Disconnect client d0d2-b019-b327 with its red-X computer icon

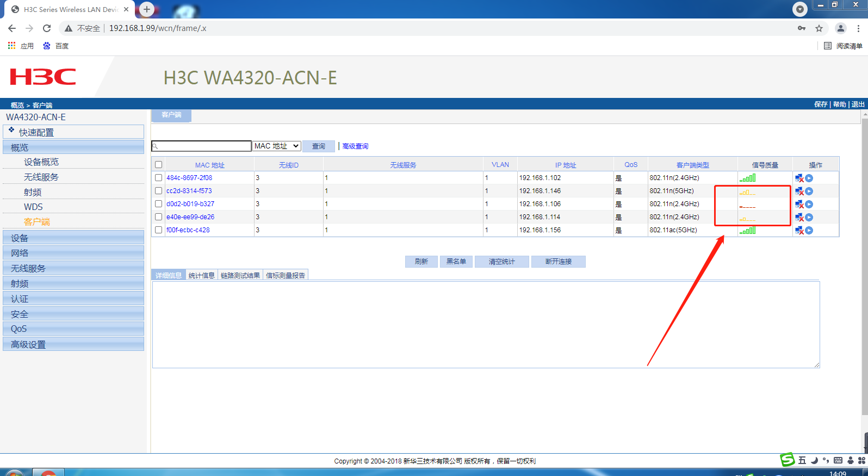pyautogui.click(x=799, y=204)
